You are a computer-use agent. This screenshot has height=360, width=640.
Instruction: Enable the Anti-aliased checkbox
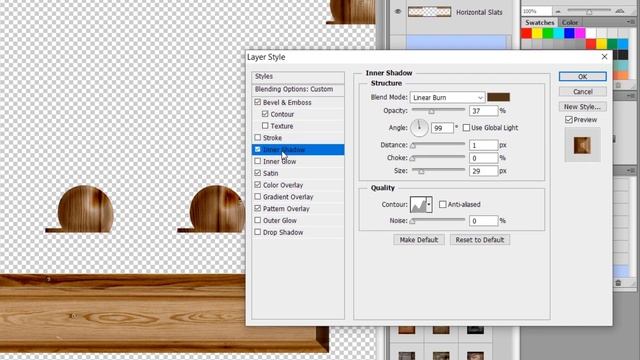443,204
